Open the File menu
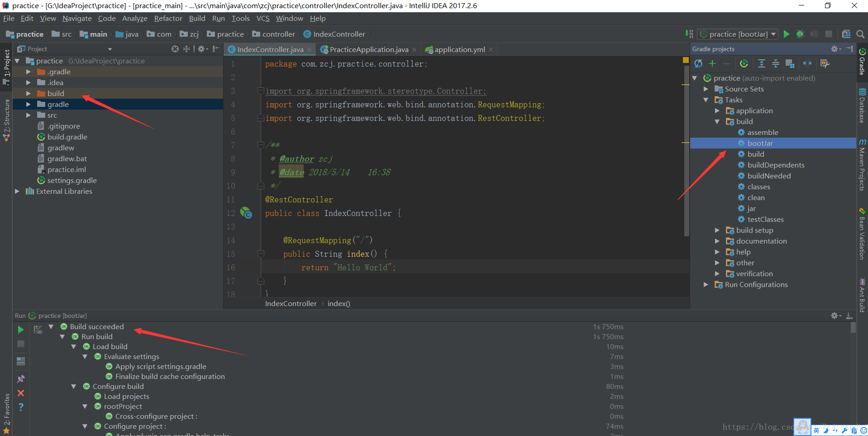Image resolution: width=868 pixels, height=436 pixels. tap(9, 18)
